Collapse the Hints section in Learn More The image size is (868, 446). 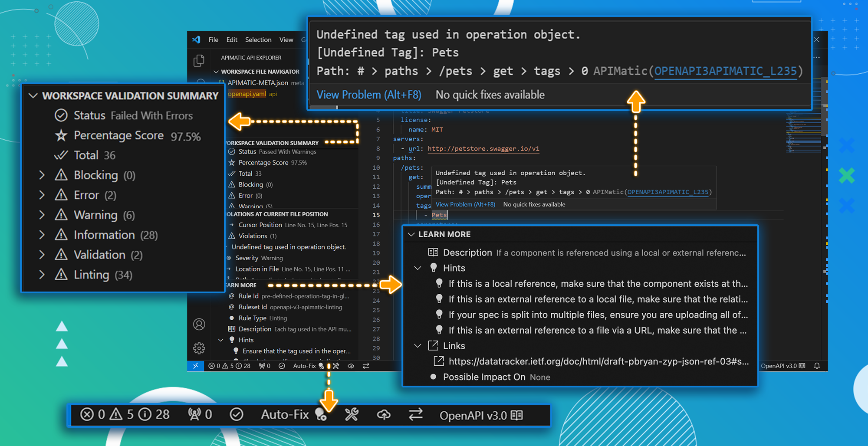418,268
